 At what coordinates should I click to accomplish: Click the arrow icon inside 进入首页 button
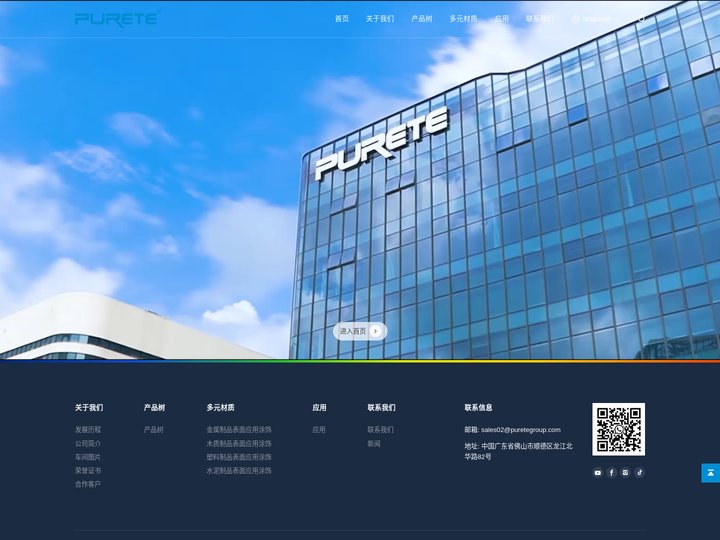[376, 331]
